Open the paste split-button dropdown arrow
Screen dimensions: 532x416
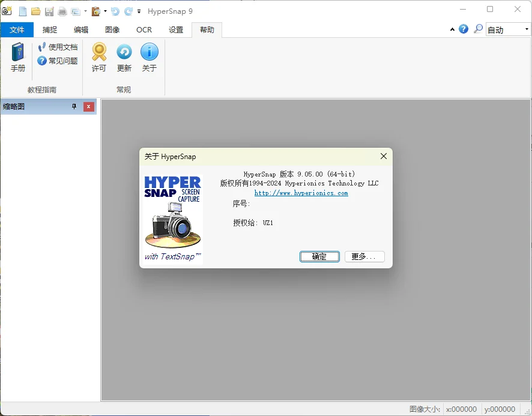[105, 11]
